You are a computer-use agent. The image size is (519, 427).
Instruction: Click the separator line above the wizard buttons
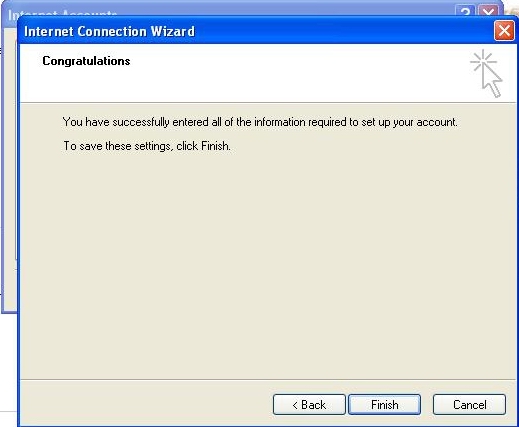(268, 379)
